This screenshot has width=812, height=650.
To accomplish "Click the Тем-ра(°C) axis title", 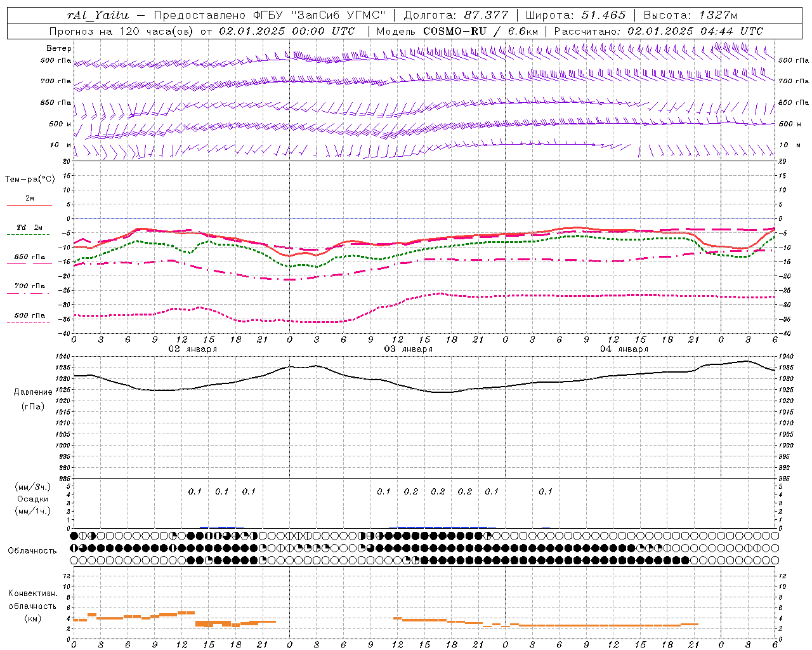I will [30, 180].
